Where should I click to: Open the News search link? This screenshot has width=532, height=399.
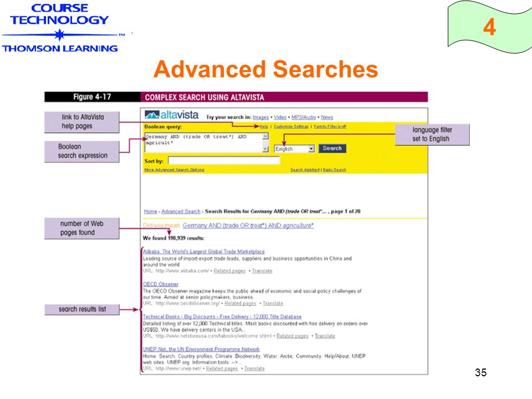pos(327,117)
